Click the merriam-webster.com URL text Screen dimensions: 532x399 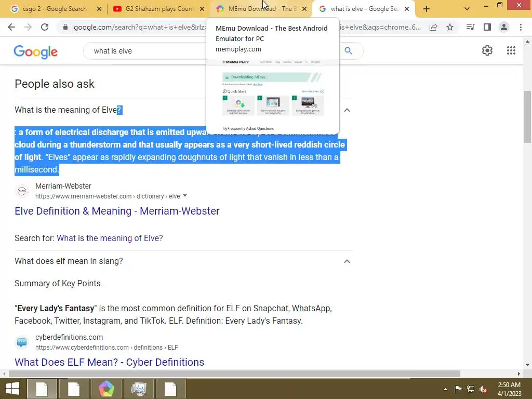coord(108,196)
